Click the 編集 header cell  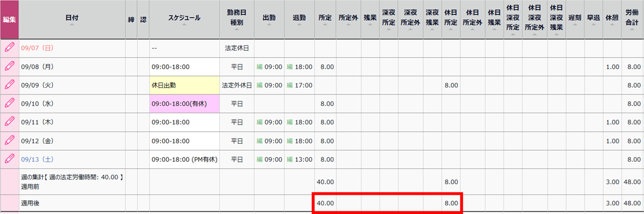click(10, 19)
